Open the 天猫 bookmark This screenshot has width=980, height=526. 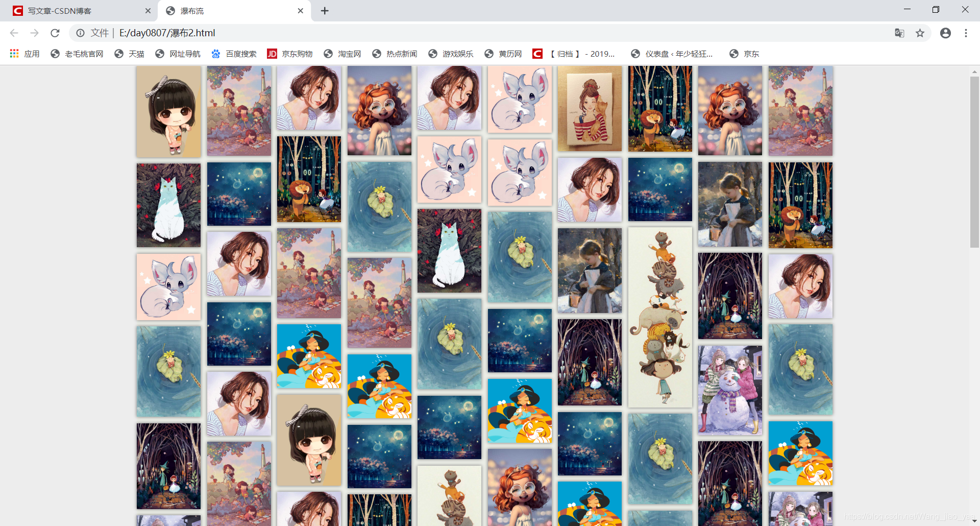pos(130,54)
